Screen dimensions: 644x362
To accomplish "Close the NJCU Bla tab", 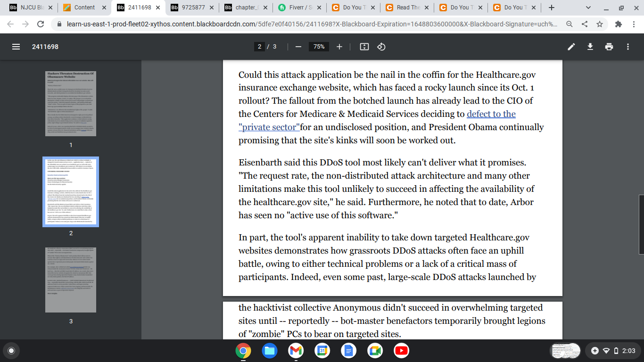I will click(50, 8).
